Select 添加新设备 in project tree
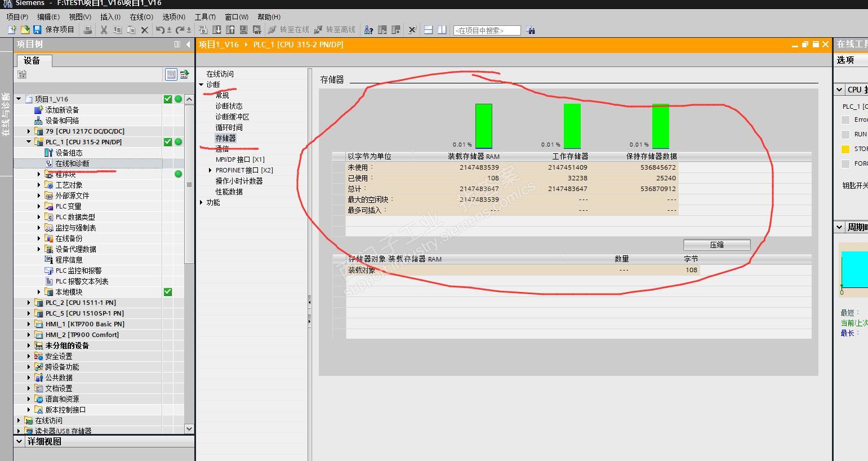The width and height of the screenshot is (868, 461). (62, 110)
